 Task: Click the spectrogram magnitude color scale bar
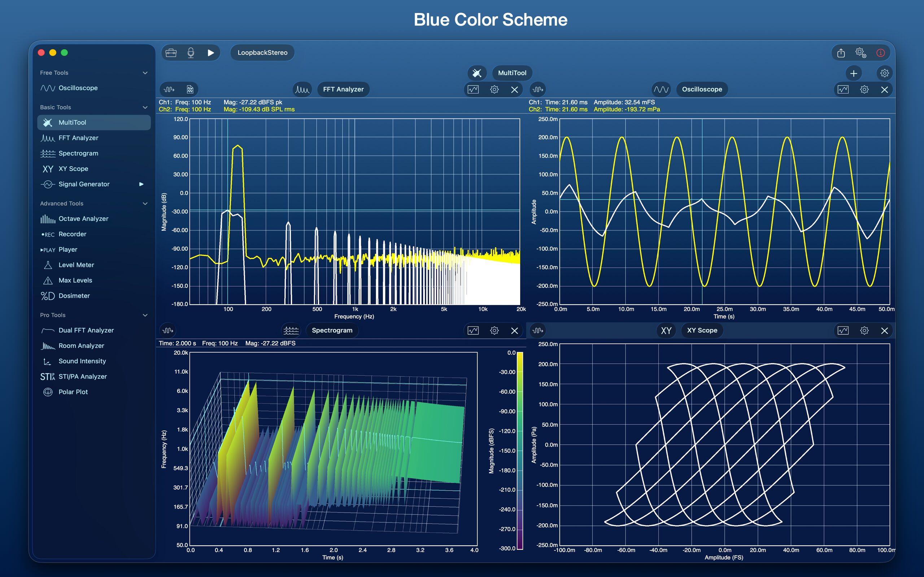point(520,451)
